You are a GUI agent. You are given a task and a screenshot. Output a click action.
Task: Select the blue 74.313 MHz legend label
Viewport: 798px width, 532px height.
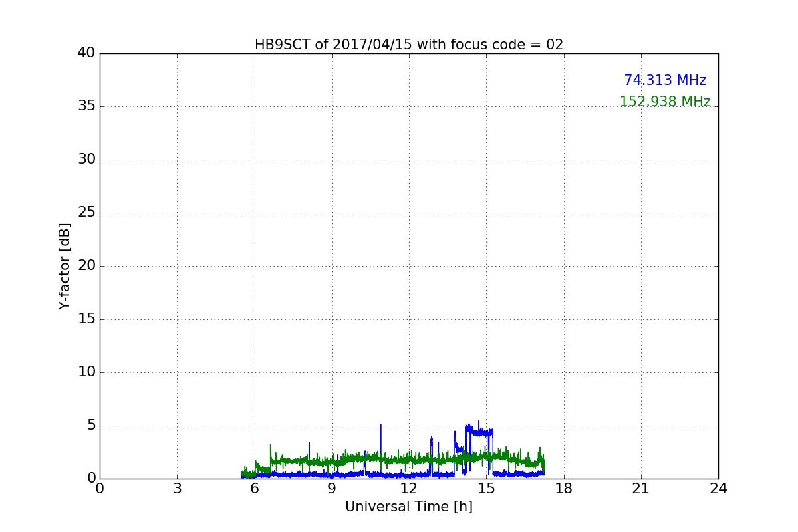click(x=665, y=80)
